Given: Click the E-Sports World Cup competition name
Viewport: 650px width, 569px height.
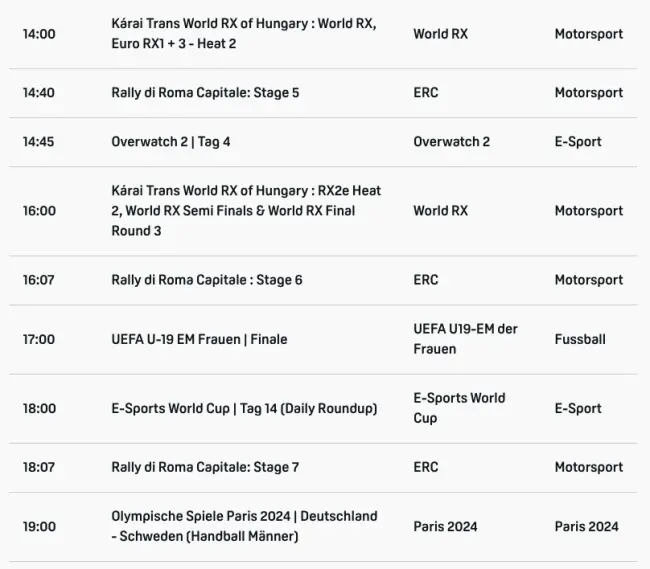Looking at the screenshot, I should [x=459, y=408].
